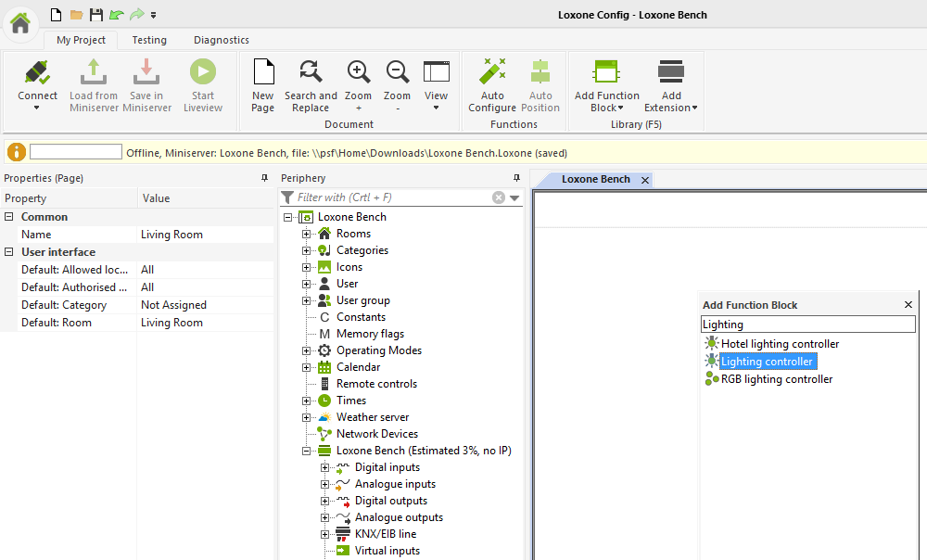The width and height of the screenshot is (927, 560).
Task: Click the Zoom + magnifier icon
Action: coord(358,73)
